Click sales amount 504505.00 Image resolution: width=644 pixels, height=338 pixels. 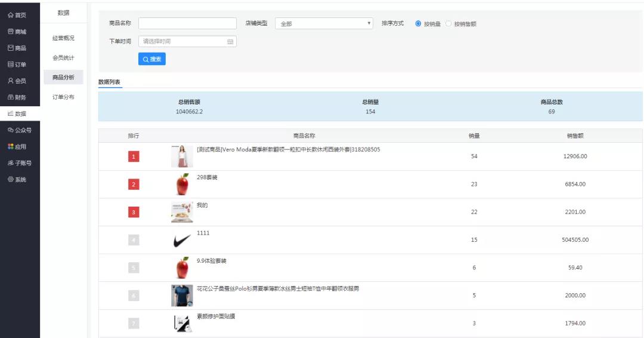[575, 240]
